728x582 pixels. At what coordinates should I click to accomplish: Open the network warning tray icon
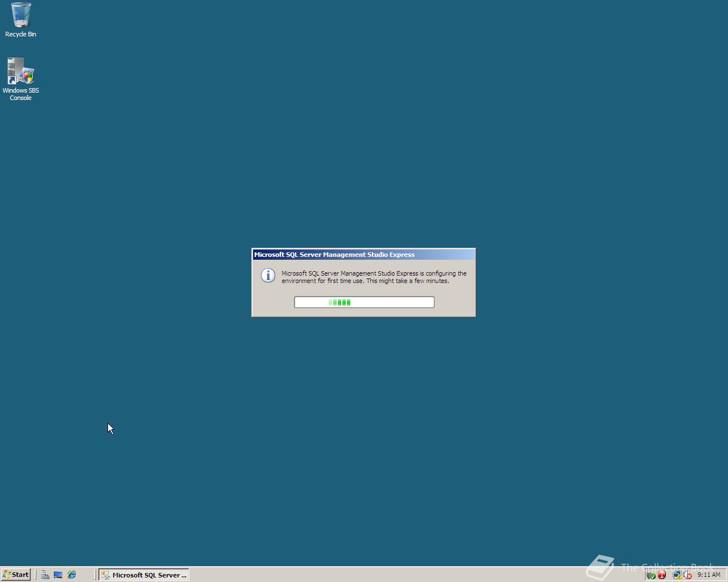pos(677,575)
